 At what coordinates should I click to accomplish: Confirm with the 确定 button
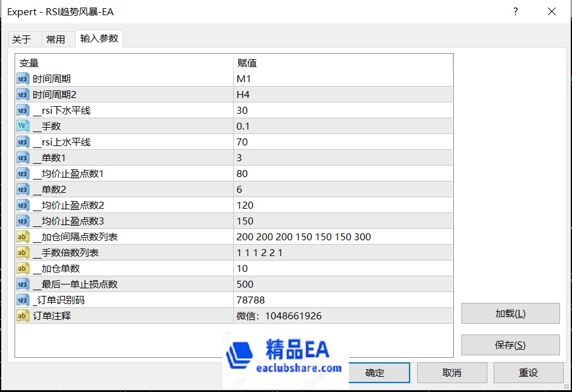(x=375, y=372)
